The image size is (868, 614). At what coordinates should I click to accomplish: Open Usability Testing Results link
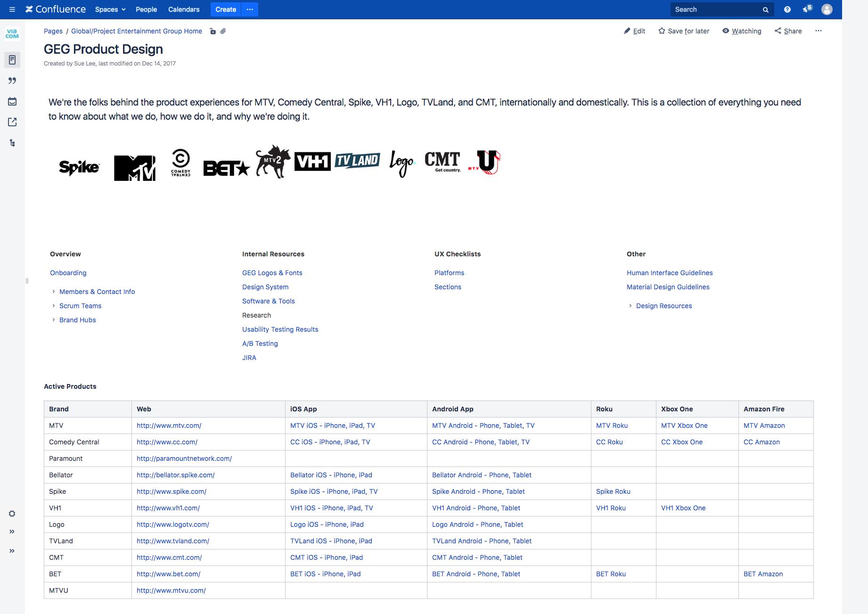[280, 329]
